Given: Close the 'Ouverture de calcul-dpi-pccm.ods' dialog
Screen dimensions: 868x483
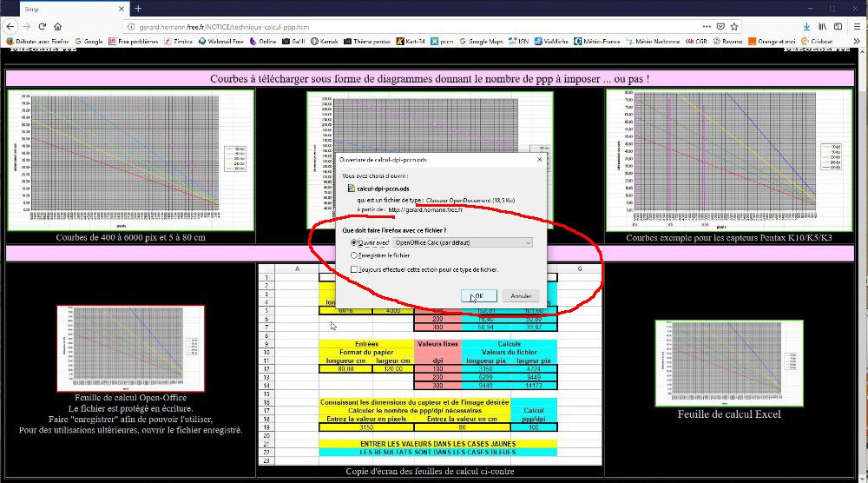Looking at the screenshot, I should 540,160.
